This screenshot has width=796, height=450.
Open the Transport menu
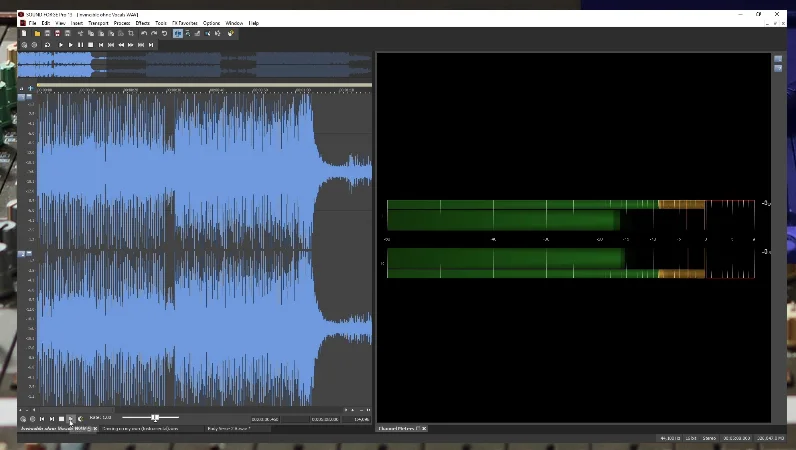coord(98,23)
